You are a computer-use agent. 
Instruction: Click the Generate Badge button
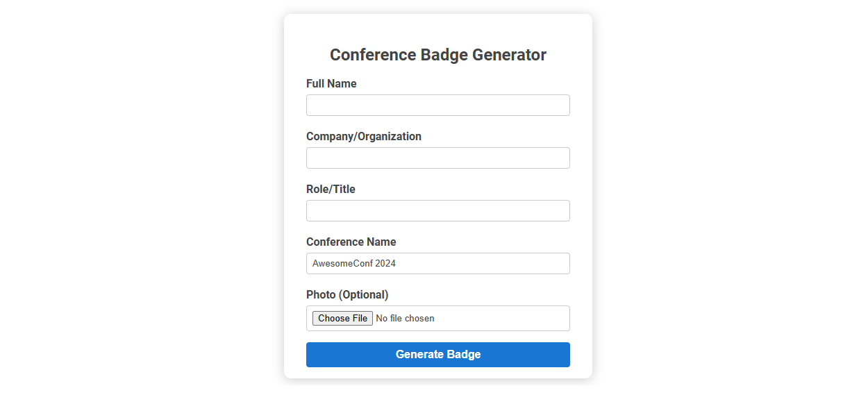pos(437,354)
